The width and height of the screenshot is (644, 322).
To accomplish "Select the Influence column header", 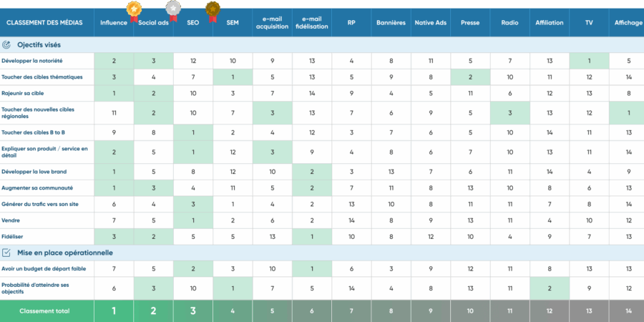I will 114,23.
